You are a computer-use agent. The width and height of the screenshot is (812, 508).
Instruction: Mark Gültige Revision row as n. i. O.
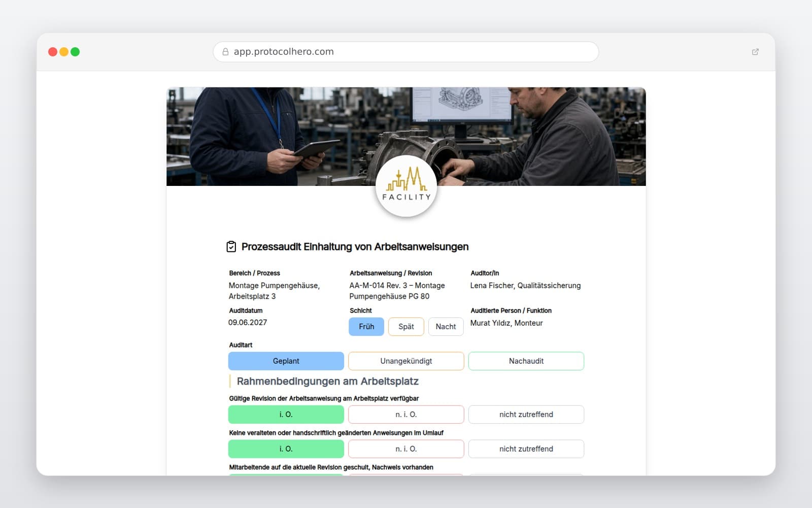point(406,415)
